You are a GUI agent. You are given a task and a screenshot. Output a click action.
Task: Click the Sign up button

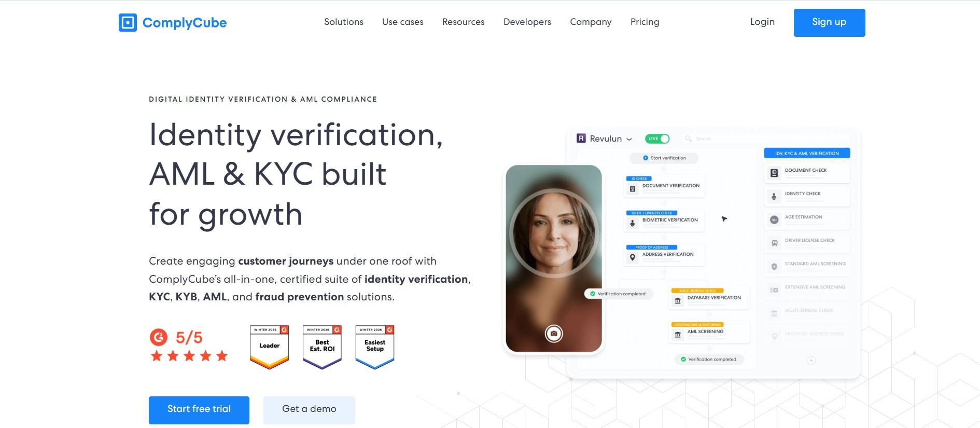click(829, 22)
